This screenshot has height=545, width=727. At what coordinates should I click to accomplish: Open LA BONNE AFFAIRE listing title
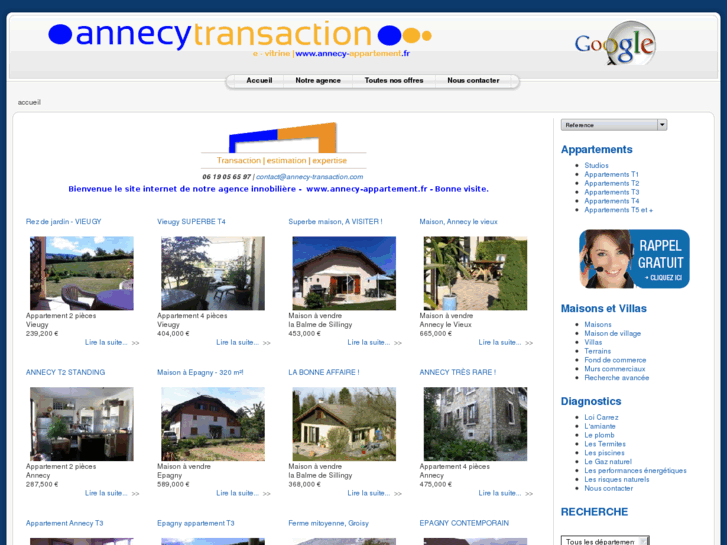[x=324, y=372]
